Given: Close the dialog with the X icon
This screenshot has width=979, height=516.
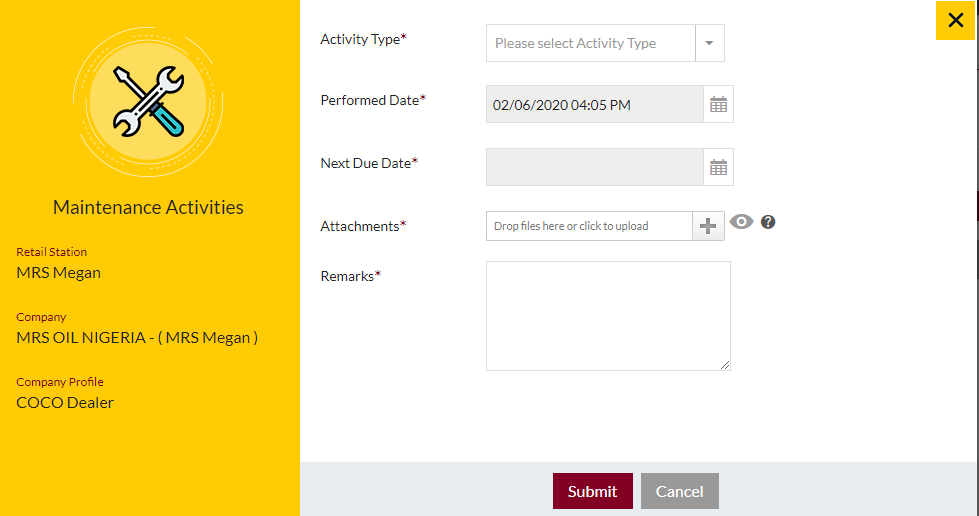Looking at the screenshot, I should click(955, 21).
